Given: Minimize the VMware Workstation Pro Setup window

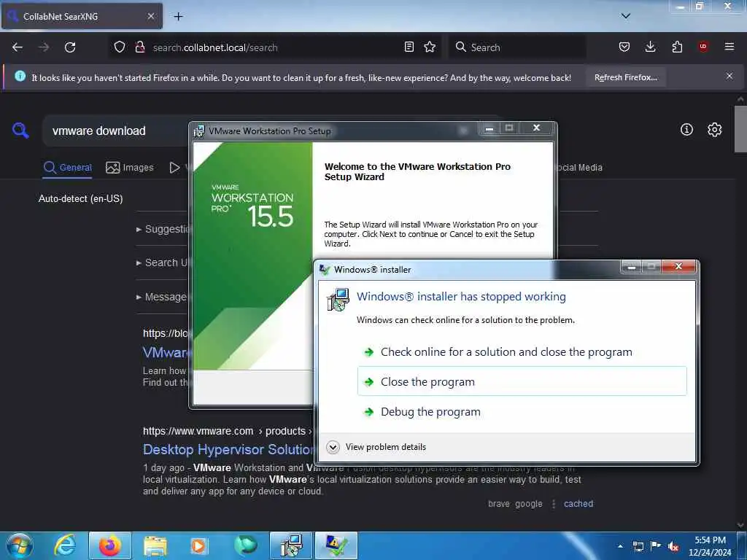Looking at the screenshot, I should pyautogui.click(x=489, y=128).
